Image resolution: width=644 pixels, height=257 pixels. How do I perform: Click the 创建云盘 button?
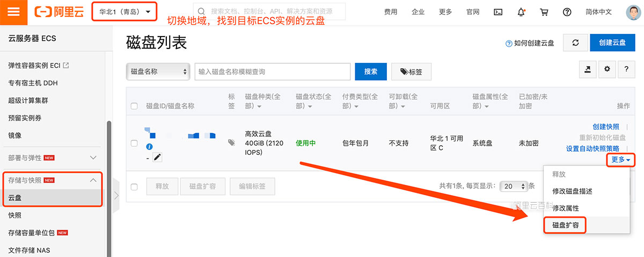tap(612, 43)
